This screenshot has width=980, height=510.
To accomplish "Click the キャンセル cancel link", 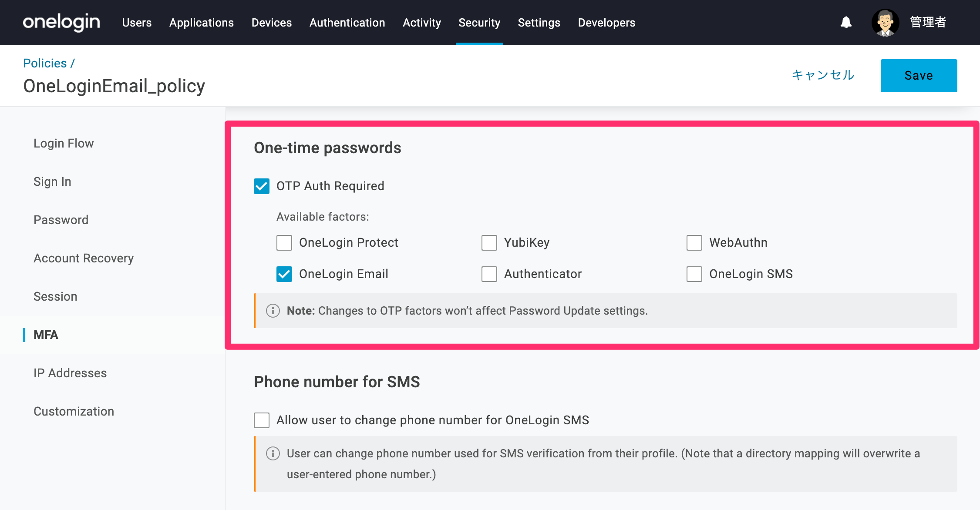I will (x=823, y=75).
